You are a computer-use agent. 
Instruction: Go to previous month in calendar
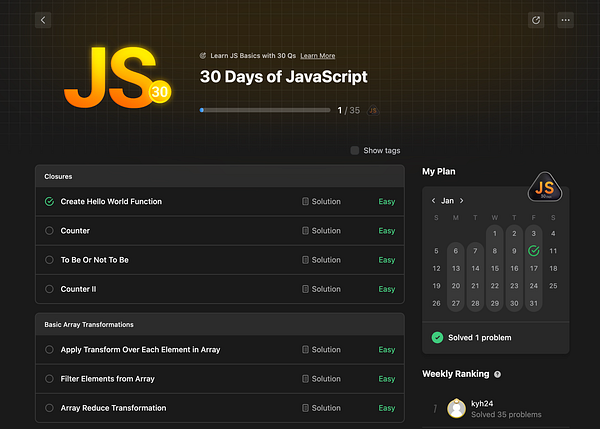pyautogui.click(x=434, y=201)
